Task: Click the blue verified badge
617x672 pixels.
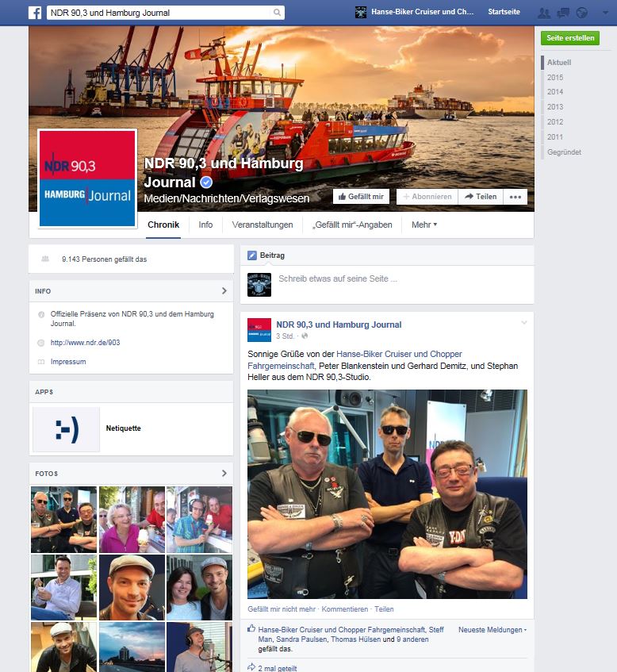Action: (206, 182)
